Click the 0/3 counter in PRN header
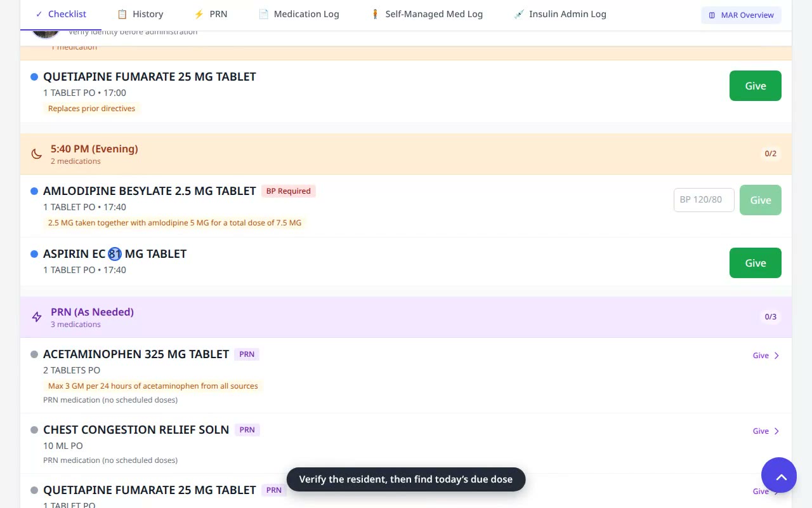Viewport: 812px width, 508px height. click(770, 317)
